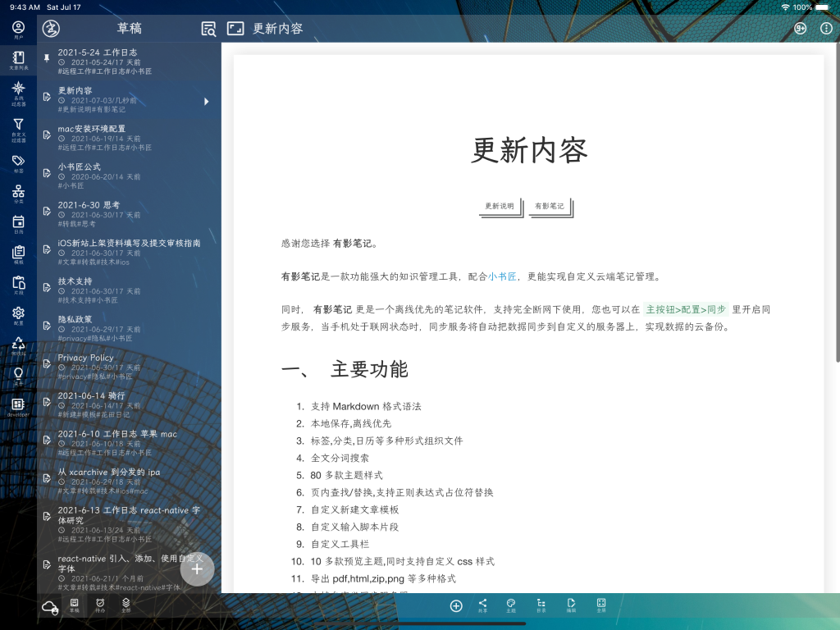Click the 编辑 edit icon
Image resolution: width=840 pixels, height=630 pixels.
(x=571, y=605)
